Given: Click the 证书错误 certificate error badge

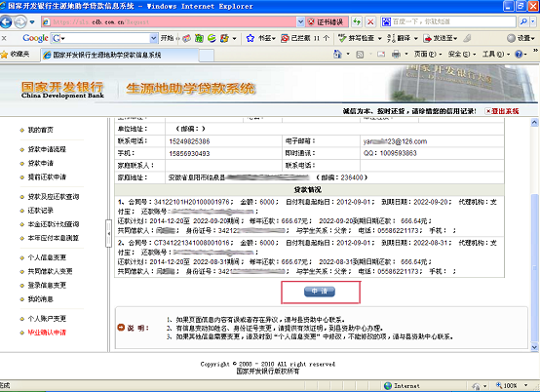Looking at the screenshot, I should (327, 22).
